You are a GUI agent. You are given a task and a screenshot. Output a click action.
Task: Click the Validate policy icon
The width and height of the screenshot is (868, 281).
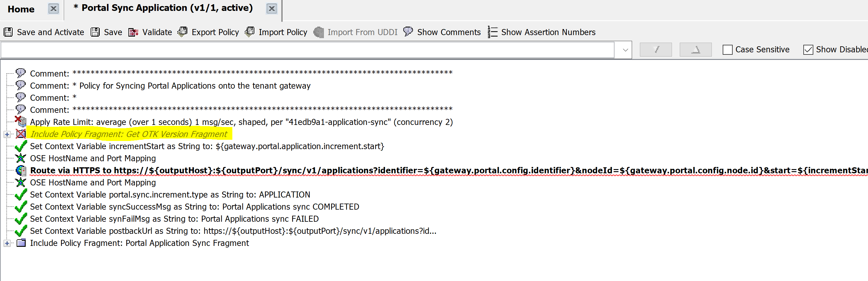[x=133, y=32]
